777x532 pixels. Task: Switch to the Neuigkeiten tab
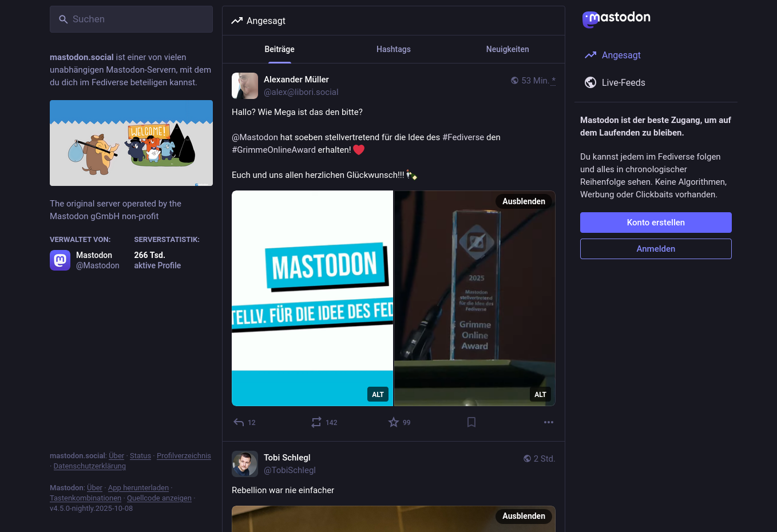pos(508,49)
